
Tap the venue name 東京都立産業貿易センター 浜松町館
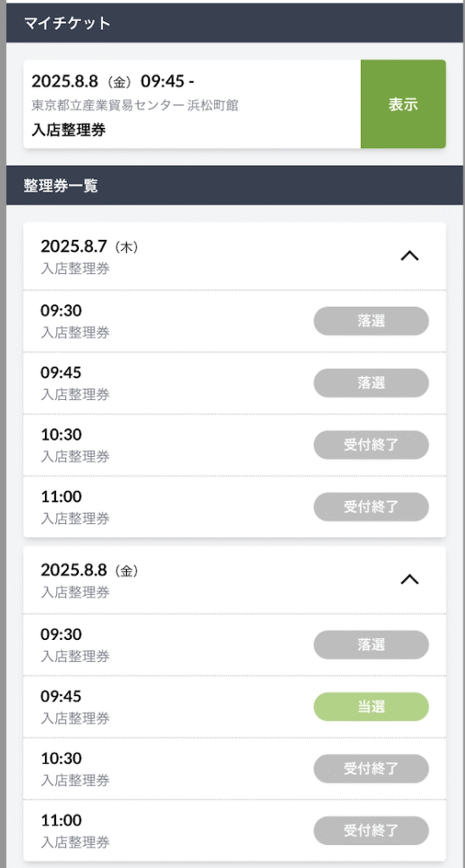135,105
